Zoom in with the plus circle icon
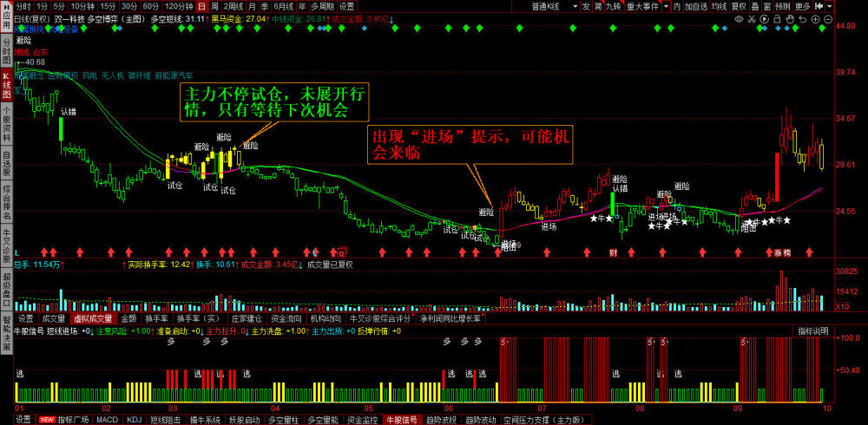The image size is (868, 425). [x=815, y=19]
